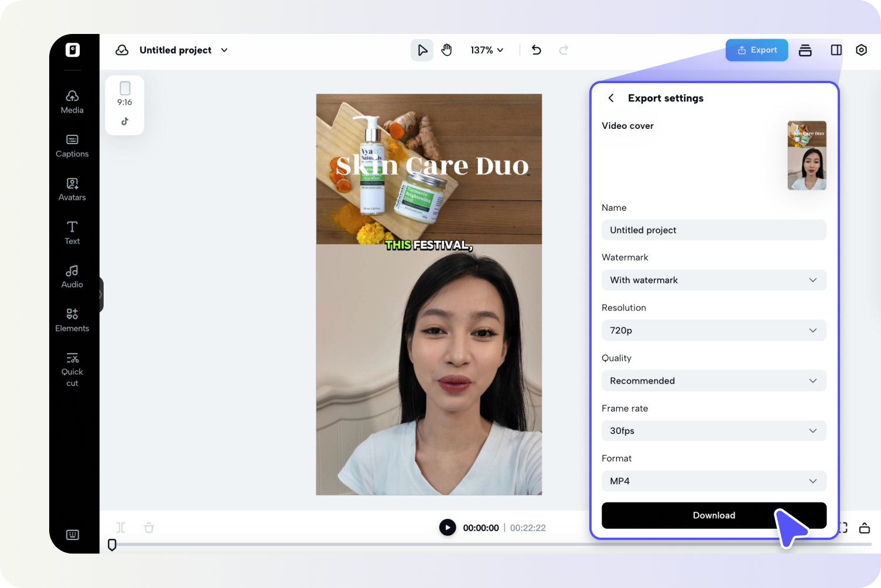The height and width of the screenshot is (588, 881).
Task: Click the Name input field
Action: point(714,230)
